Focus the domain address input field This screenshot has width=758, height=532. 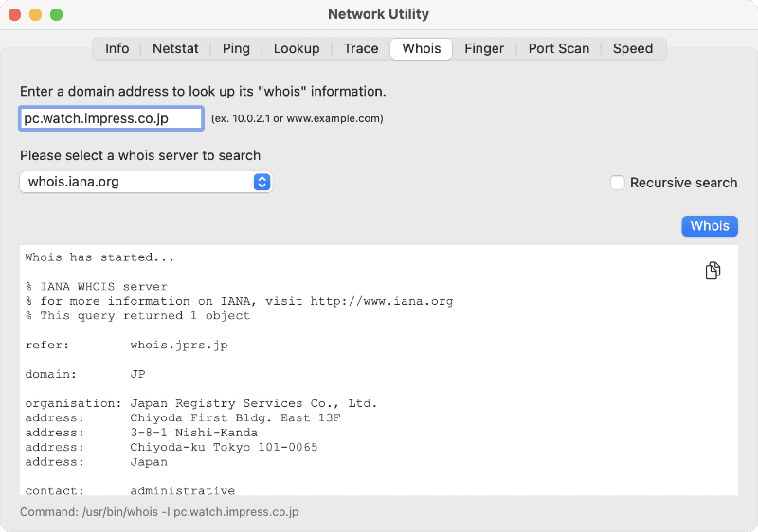click(111, 118)
